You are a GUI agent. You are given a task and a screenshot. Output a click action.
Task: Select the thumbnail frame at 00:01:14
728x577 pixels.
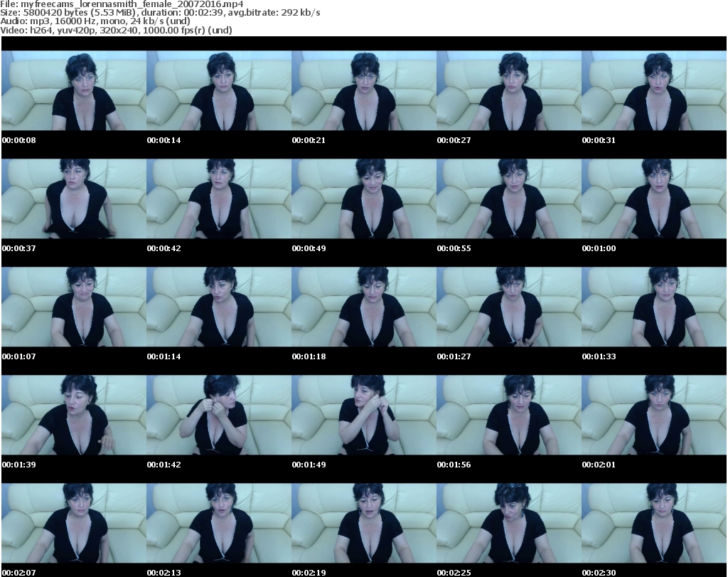pyautogui.click(x=219, y=307)
